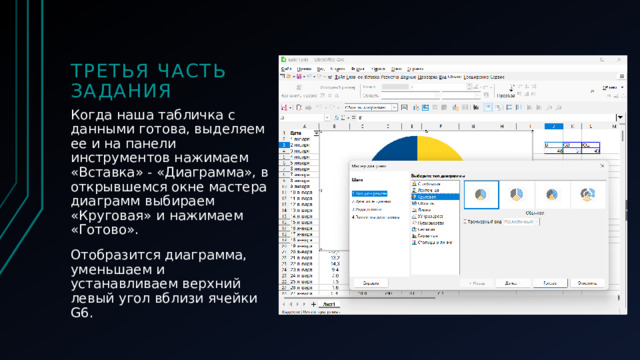640x360 pixels.
Task: Click the Справка button in the wizard
Action: pos(371,283)
